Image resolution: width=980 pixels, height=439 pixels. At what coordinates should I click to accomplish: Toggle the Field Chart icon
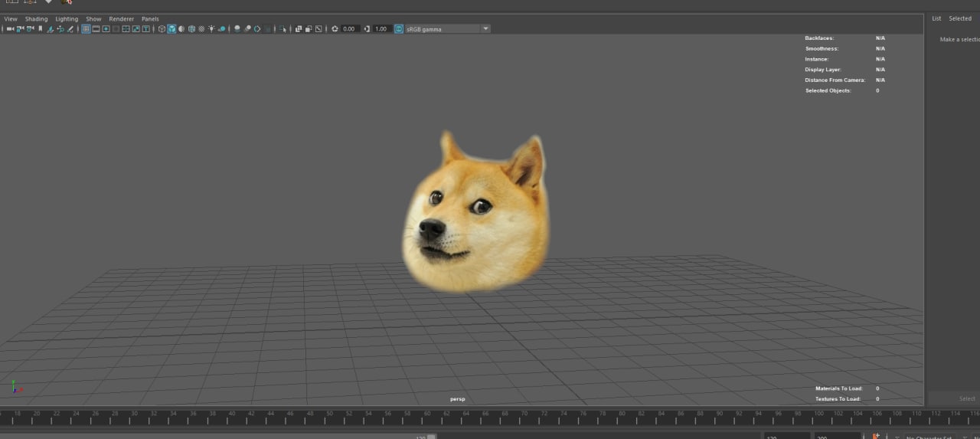(126, 28)
